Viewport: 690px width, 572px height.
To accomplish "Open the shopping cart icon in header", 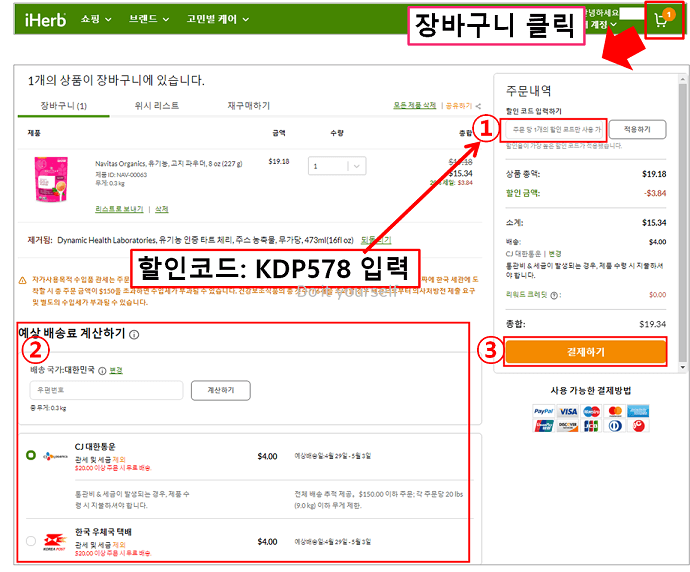I will [663, 19].
